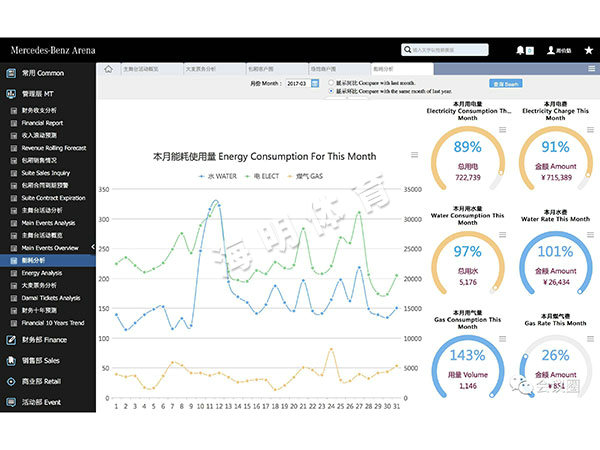Image resolution: width=600 pixels, height=450 pixels.
Task: Collapse the sidebar using the arrow handle
Action: click(x=93, y=247)
